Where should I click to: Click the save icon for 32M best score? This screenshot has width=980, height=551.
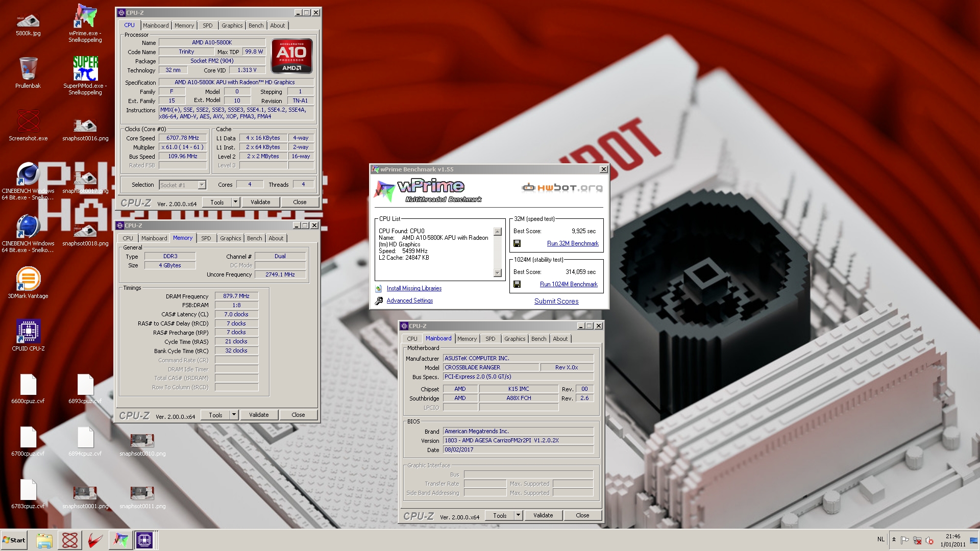[x=517, y=243]
